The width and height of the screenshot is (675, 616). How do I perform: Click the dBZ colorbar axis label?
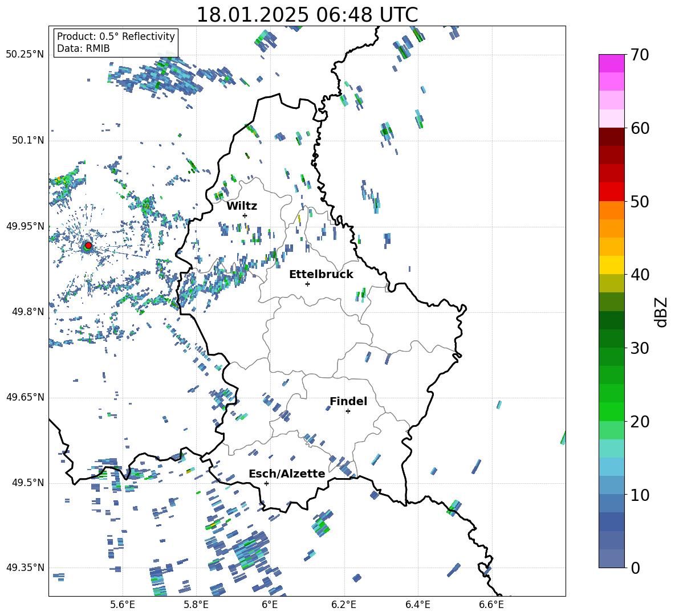662,312
